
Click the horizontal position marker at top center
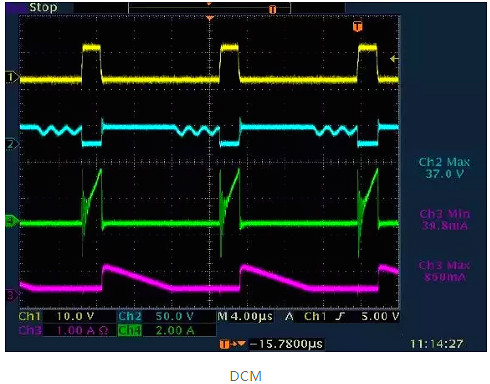pos(209,18)
